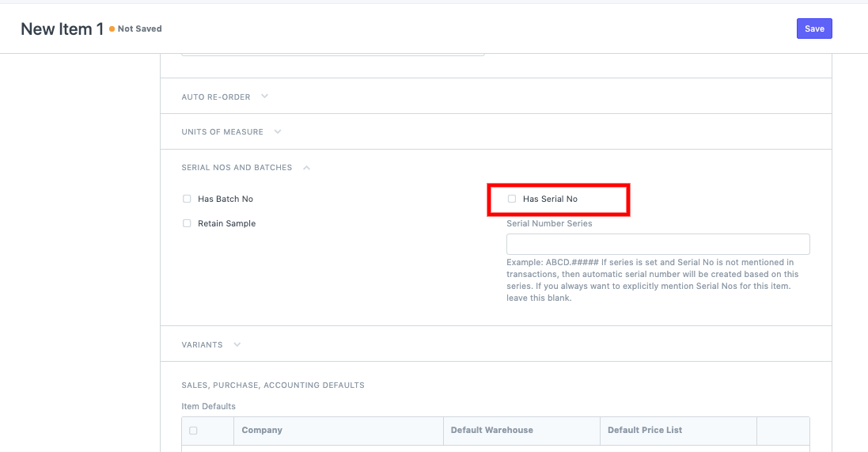This screenshot has width=868, height=452.
Task: Focus the Serial Number Series input field
Action: click(x=658, y=244)
